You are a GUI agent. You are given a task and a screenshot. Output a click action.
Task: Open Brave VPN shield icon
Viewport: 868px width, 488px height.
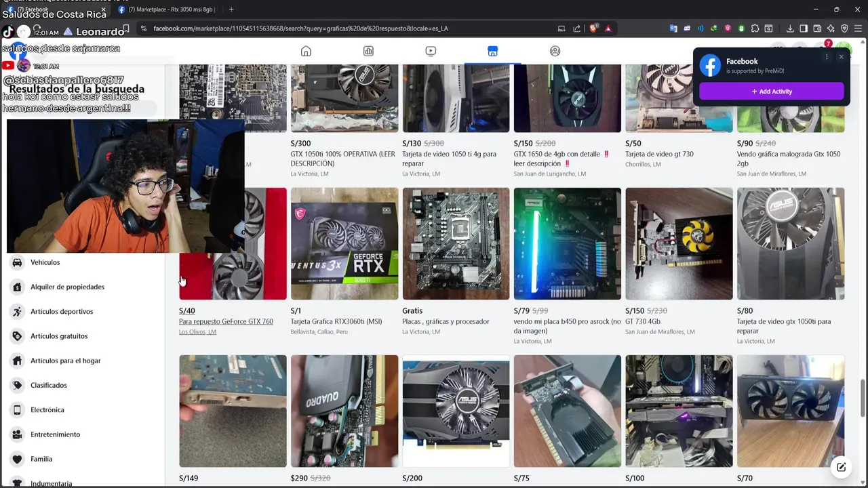pos(844,28)
